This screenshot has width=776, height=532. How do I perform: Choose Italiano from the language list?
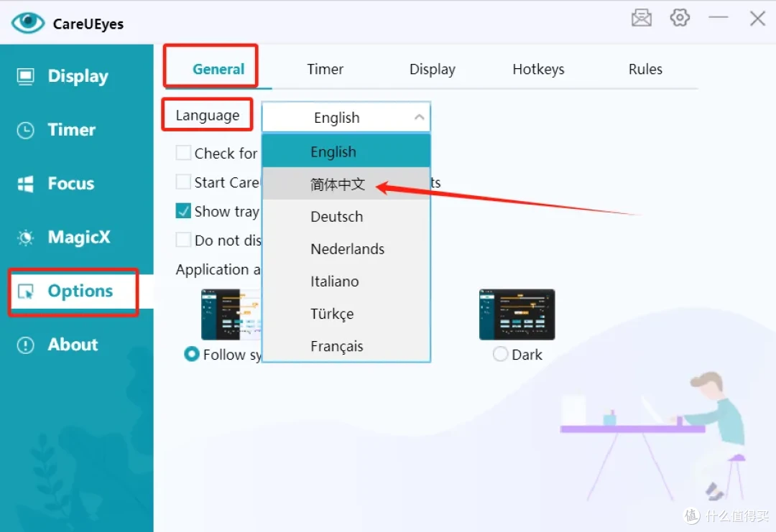[346, 281]
